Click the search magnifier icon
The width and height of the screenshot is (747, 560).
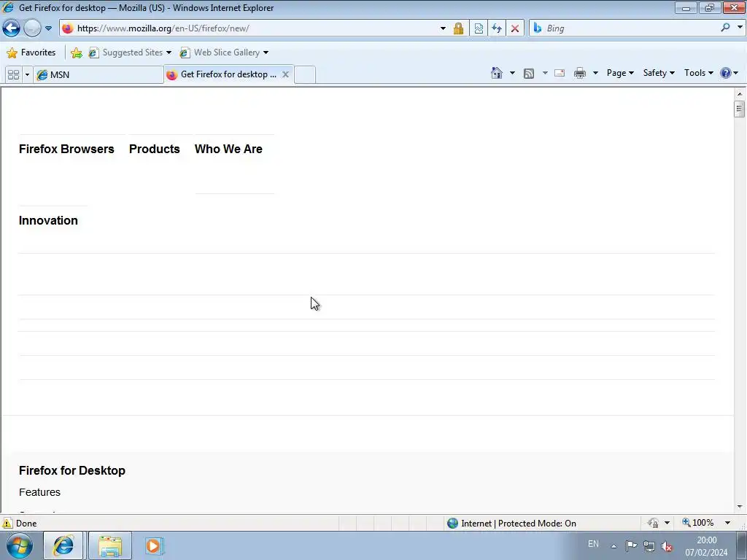pos(725,28)
